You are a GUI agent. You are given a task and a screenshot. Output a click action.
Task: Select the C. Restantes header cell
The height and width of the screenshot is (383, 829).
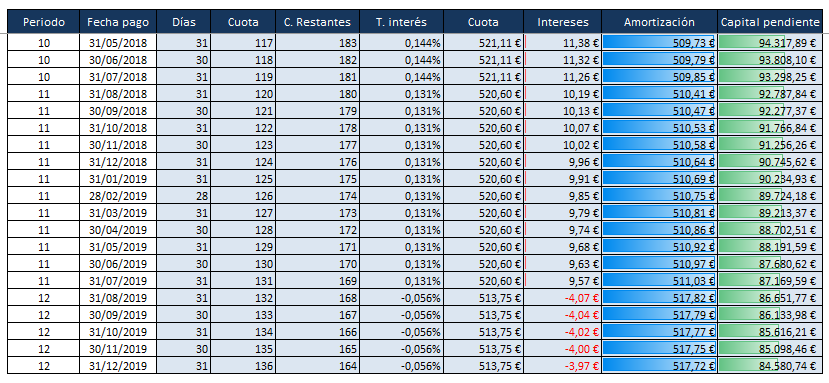[317, 22]
